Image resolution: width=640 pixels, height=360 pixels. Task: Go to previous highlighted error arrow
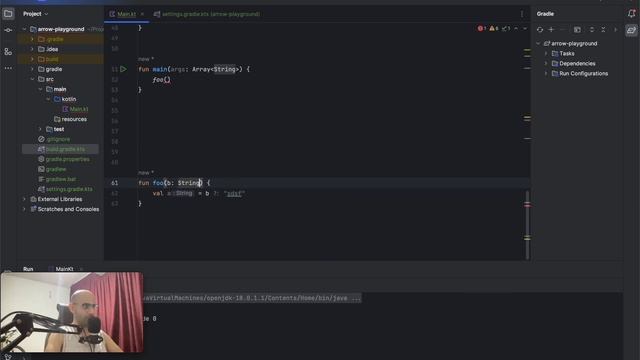[516, 29]
